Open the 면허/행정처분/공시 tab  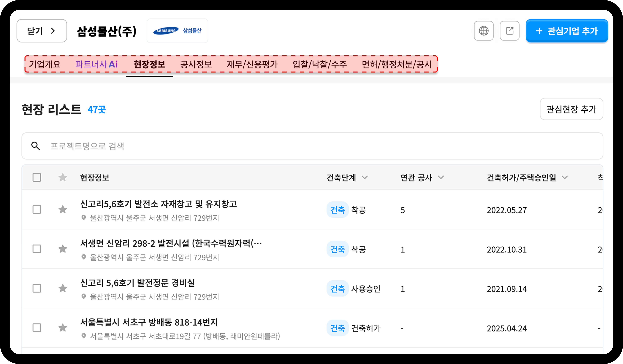pyautogui.click(x=397, y=64)
